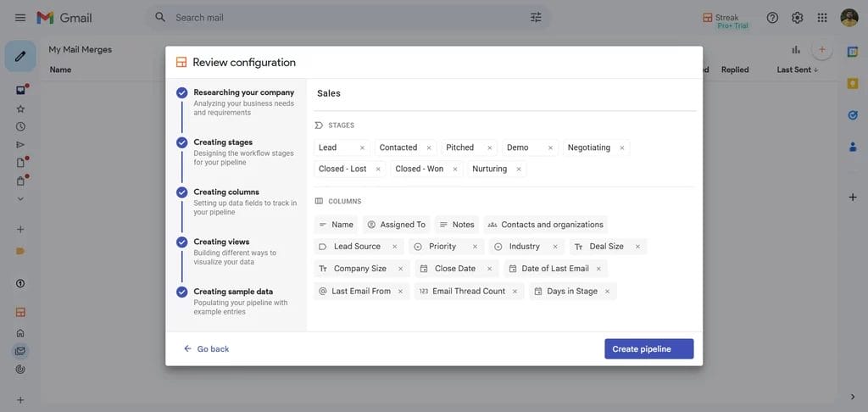Remove the Email Thread Count column
Image resolution: width=868 pixels, height=412 pixels.
click(515, 292)
